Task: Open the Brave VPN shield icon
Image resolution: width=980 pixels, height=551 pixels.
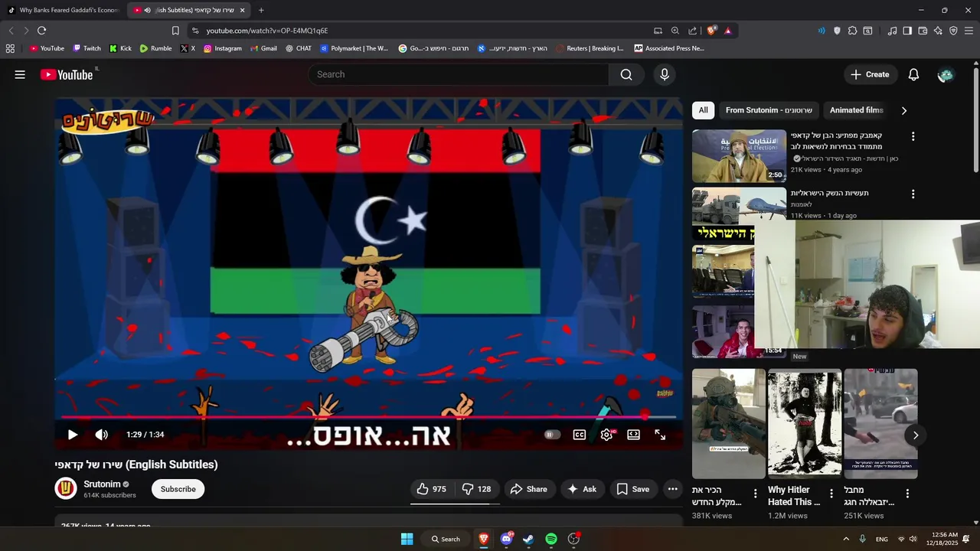Action: coord(953,31)
